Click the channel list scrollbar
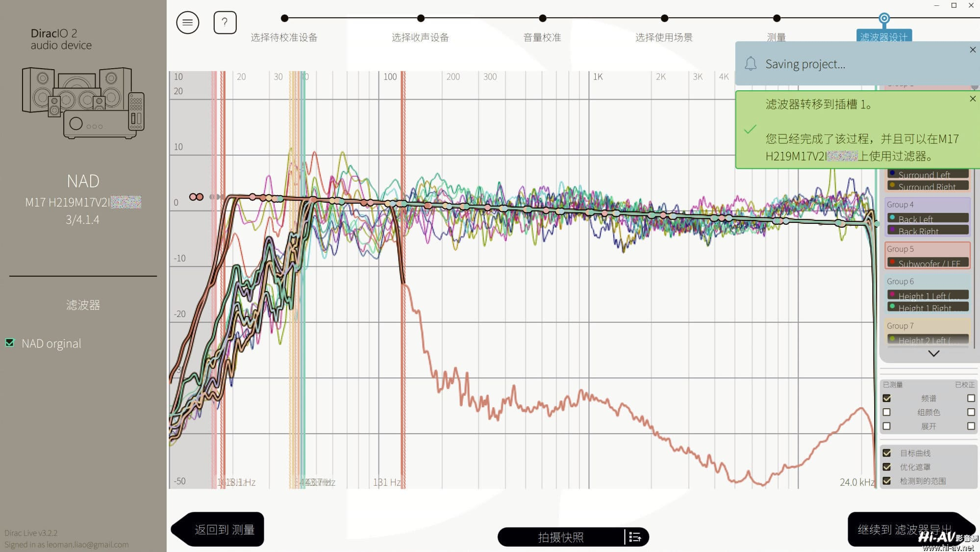980x552 pixels. [975, 216]
